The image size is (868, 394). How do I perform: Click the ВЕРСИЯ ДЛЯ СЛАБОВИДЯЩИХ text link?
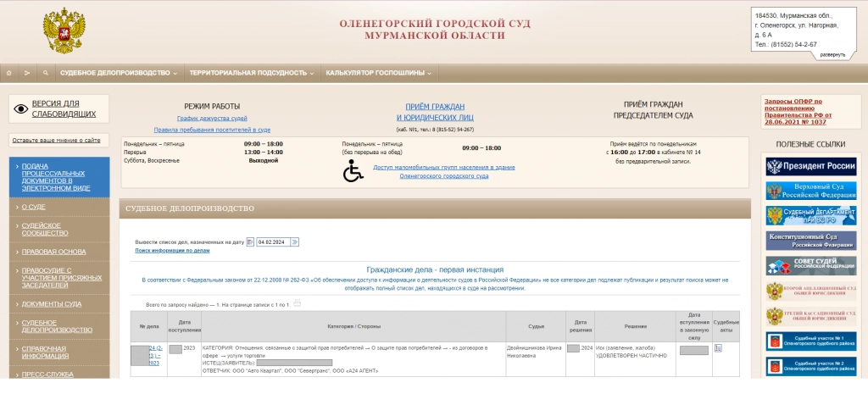pos(64,109)
